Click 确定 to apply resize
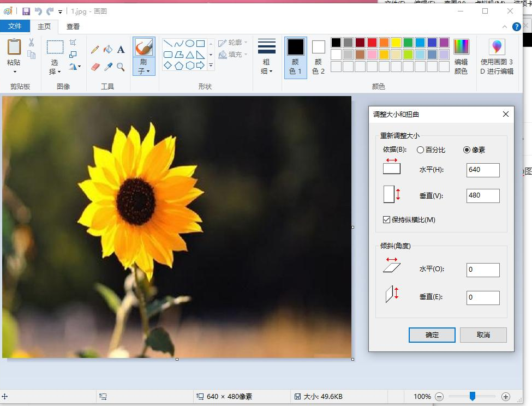The image size is (532, 406). pos(432,335)
